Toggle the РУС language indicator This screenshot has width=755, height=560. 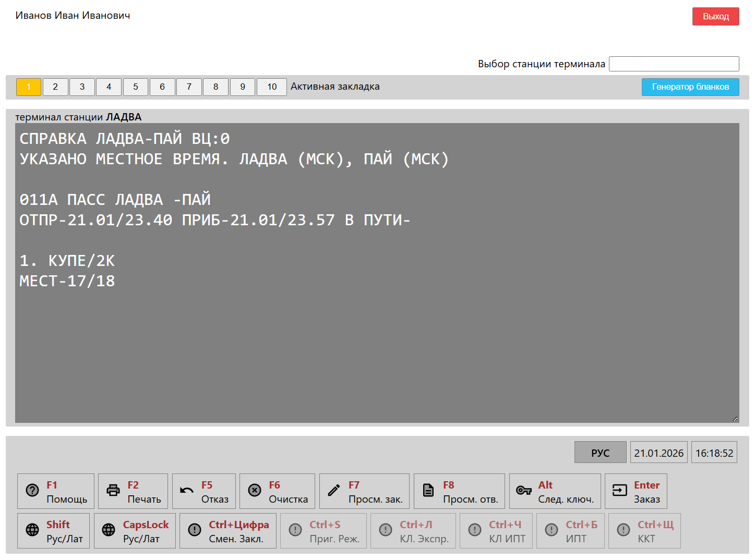(600, 453)
